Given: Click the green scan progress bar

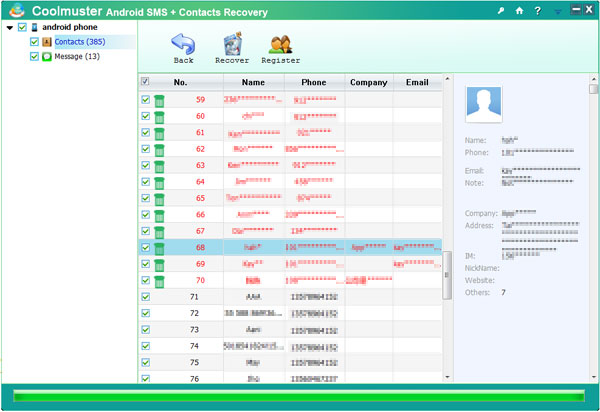Looking at the screenshot, I should (x=299, y=396).
